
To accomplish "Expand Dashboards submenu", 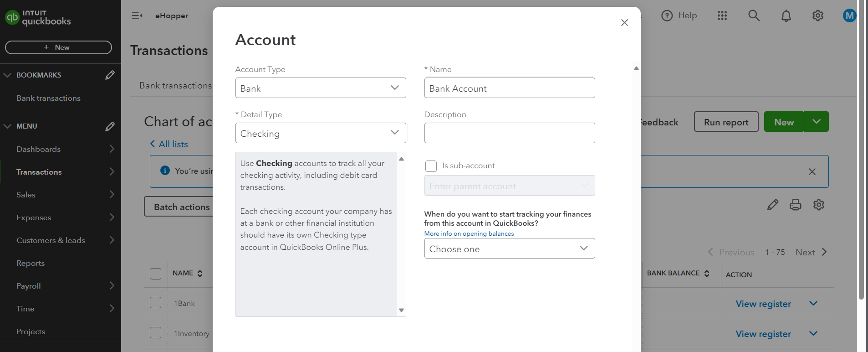I will pos(112,149).
